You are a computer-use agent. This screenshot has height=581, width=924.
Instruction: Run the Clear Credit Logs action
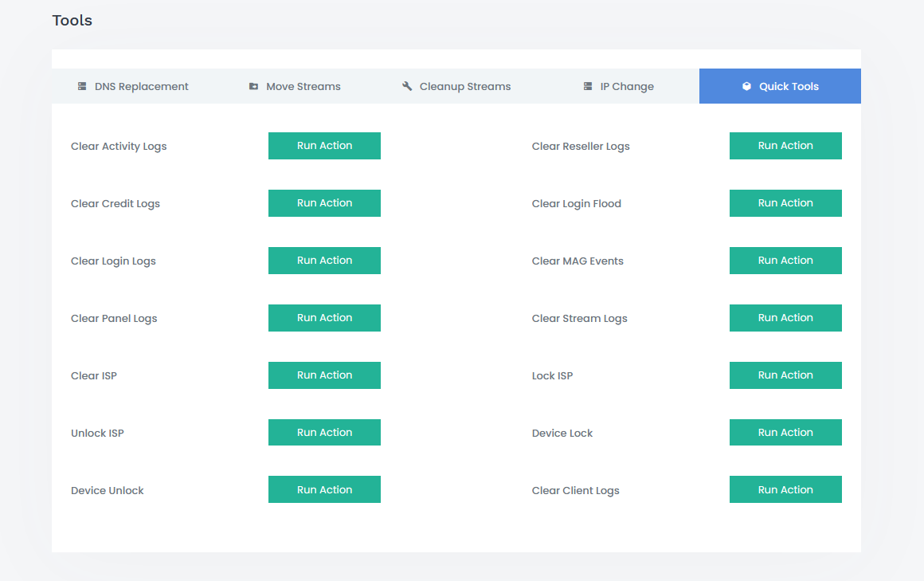pos(324,203)
